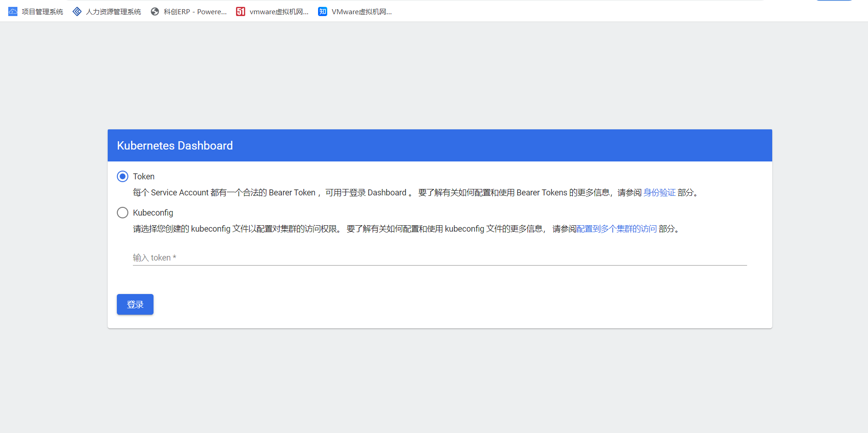Image resolution: width=868 pixels, height=433 pixels.
Task: Open the 人力资源管理系统 bookmark icon
Action: [77, 11]
